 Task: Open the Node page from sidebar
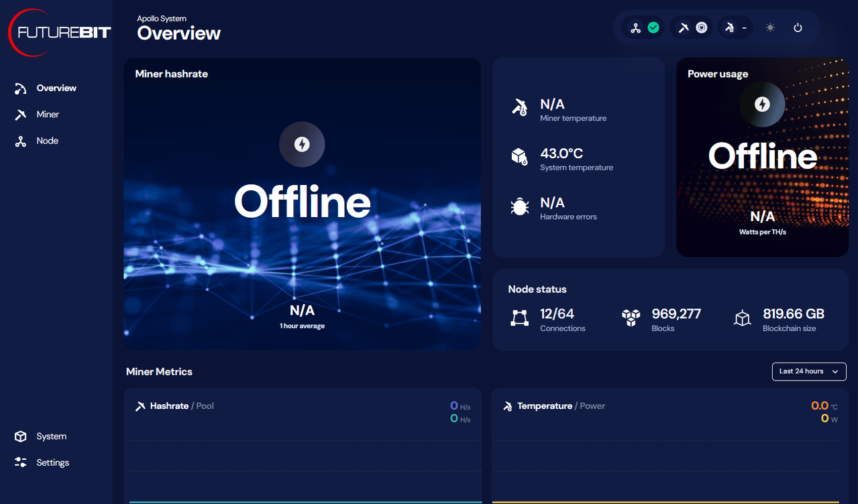36,141
